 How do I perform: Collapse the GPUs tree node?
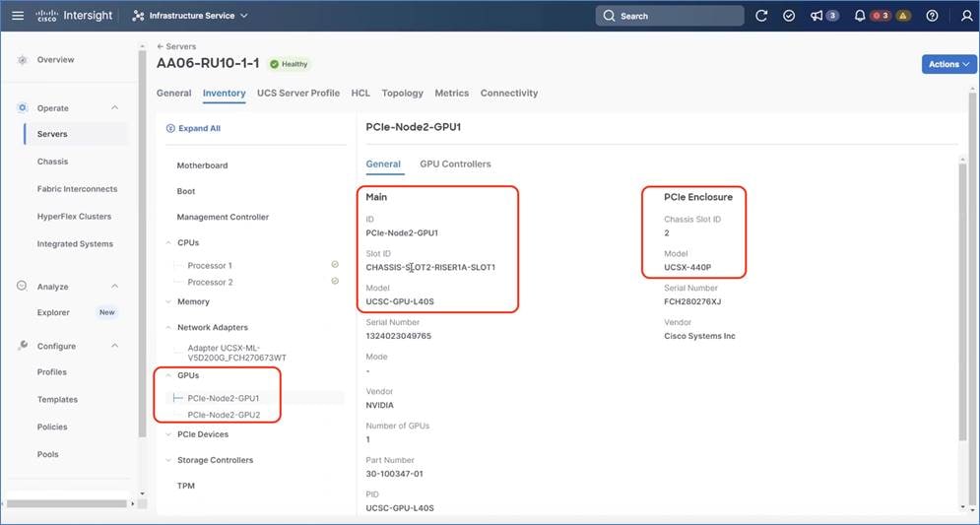pyautogui.click(x=168, y=375)
